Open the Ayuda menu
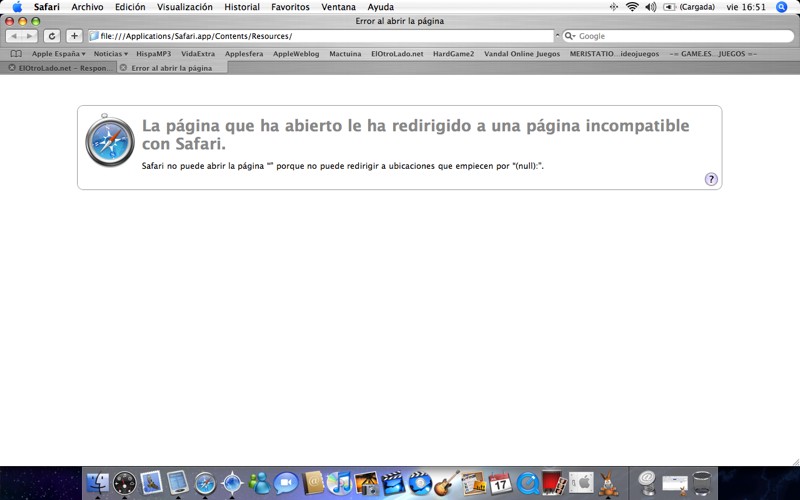Screen dimensions: 800x500 [381, 7]
